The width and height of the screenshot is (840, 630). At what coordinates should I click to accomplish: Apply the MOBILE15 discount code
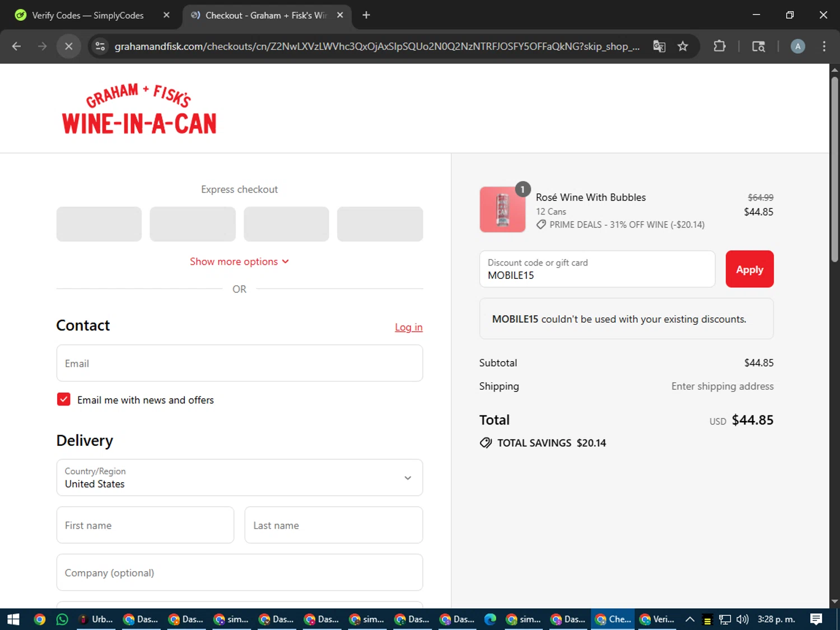(x=749, y=269)
